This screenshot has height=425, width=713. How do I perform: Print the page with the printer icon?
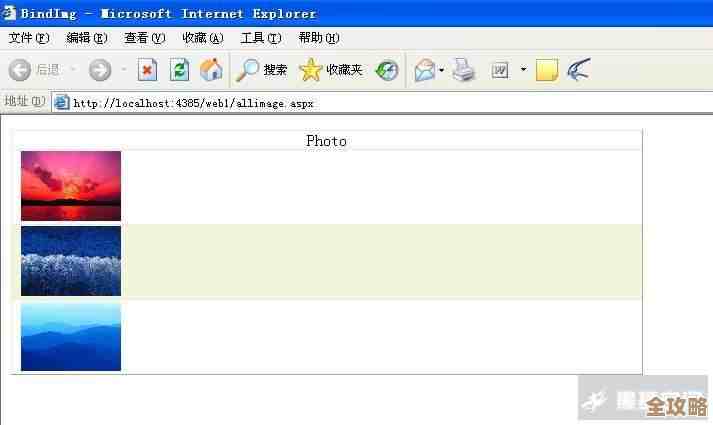[x=463, y=70]
